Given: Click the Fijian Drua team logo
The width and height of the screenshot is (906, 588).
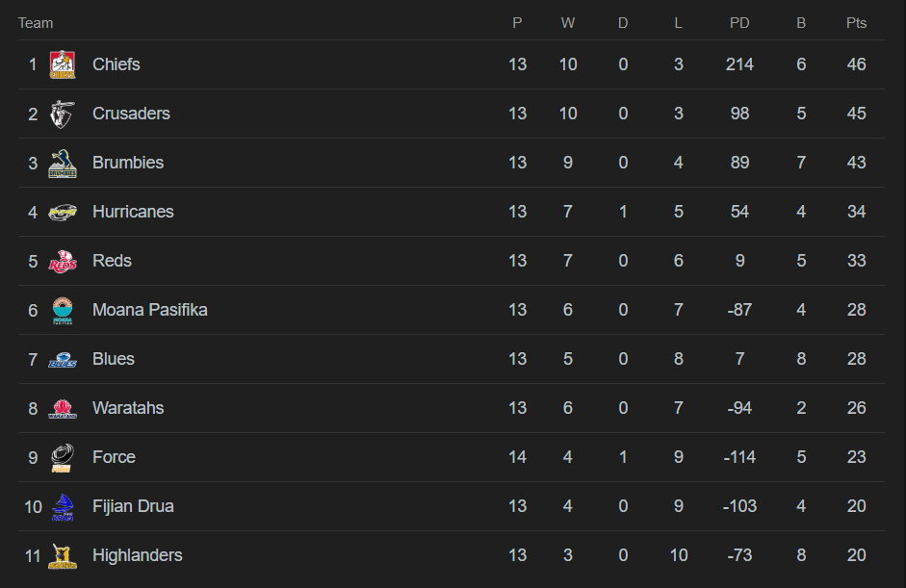Looking at the screenshot, I should tap(63, 506).
